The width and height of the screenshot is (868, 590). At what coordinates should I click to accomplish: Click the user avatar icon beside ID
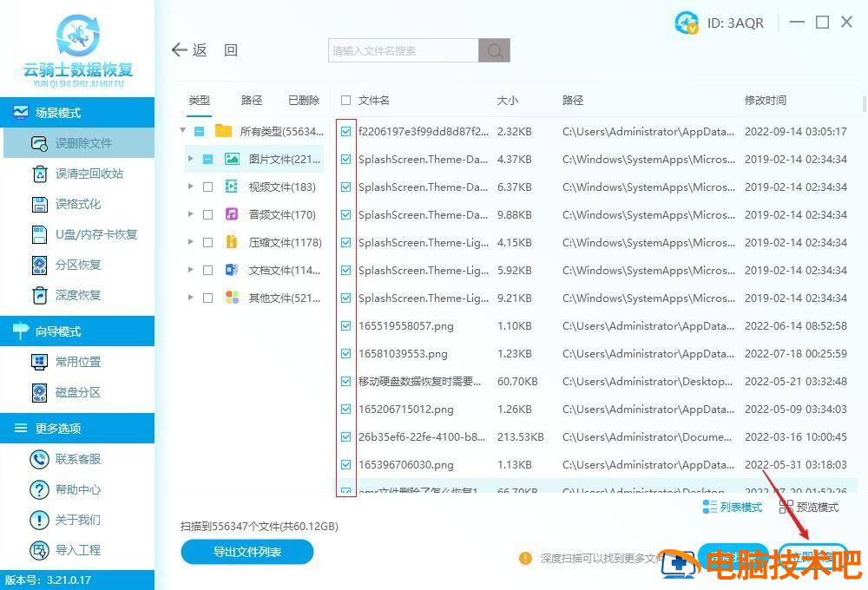tap(687, 23)
